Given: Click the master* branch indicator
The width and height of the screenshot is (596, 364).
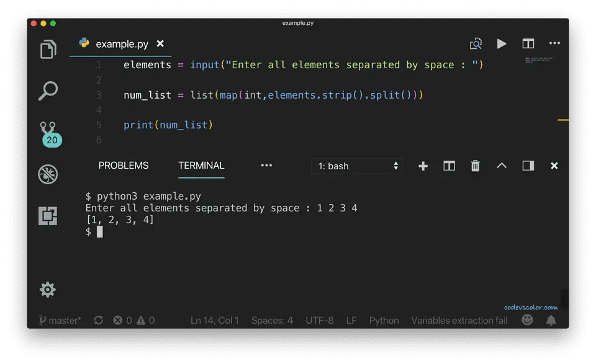Looking at the screenshot, I should coord(60,320).
